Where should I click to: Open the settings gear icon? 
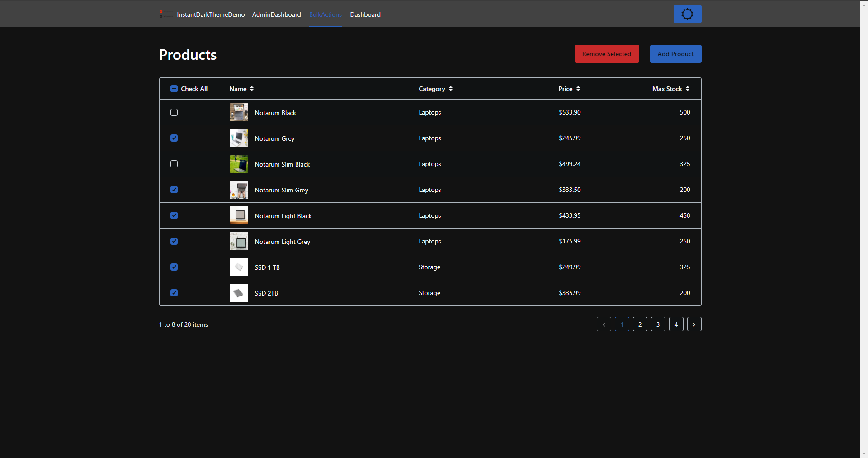(687, 14)
